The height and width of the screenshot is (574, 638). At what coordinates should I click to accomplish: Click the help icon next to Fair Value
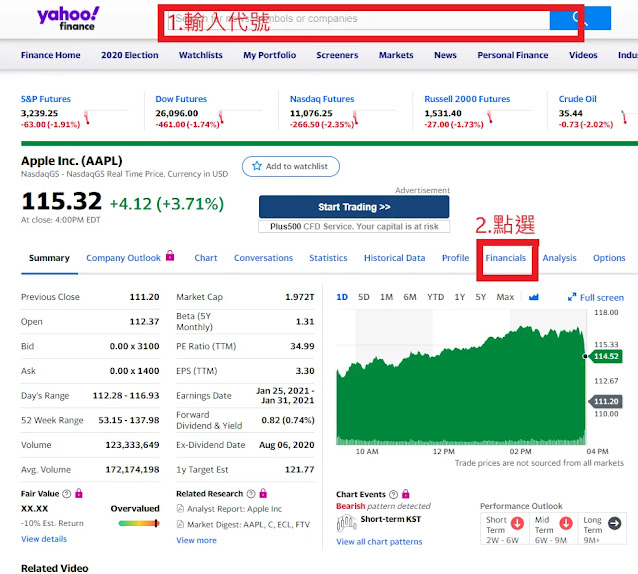tap(66, 493)
